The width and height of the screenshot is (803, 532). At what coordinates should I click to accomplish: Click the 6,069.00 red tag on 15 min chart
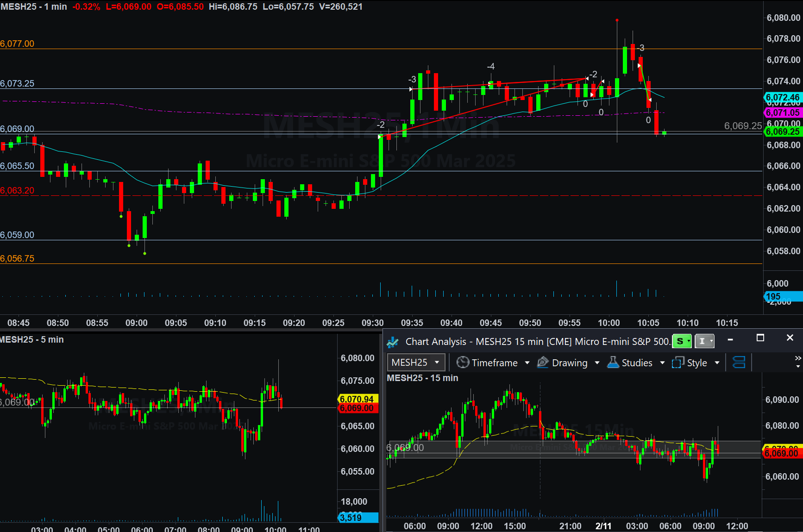(782, 453)
